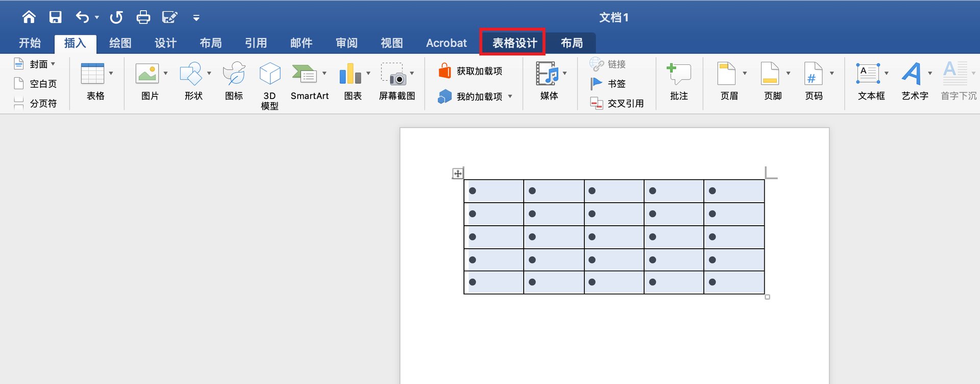Click the Home icon in the title bar
Screen dimensions: 980x384
tap(29, 17)
